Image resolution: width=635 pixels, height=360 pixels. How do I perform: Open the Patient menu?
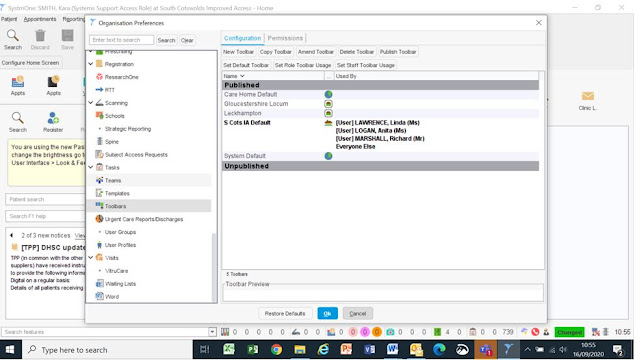coord(9,19)
